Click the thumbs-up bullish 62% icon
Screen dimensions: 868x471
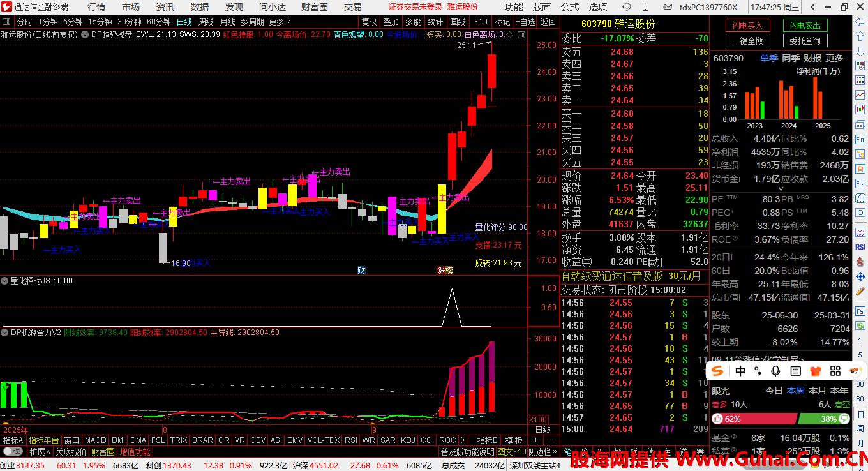[717, 419]
